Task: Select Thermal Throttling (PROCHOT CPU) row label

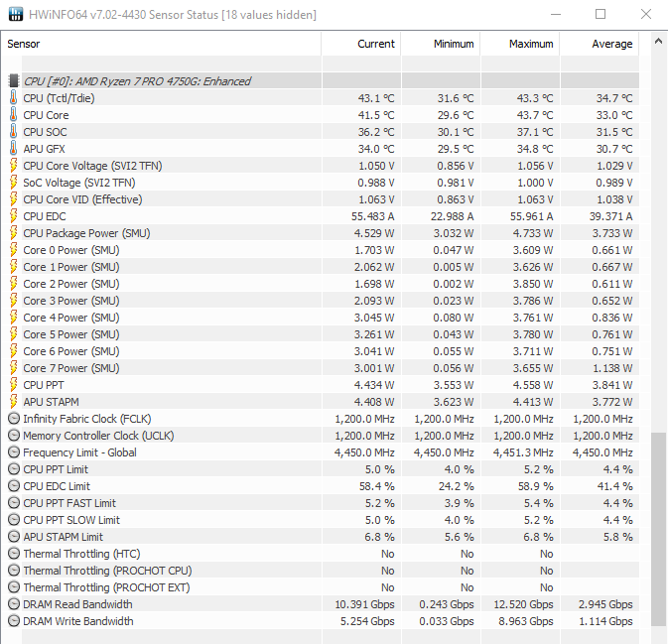Action: click(107, 571)
